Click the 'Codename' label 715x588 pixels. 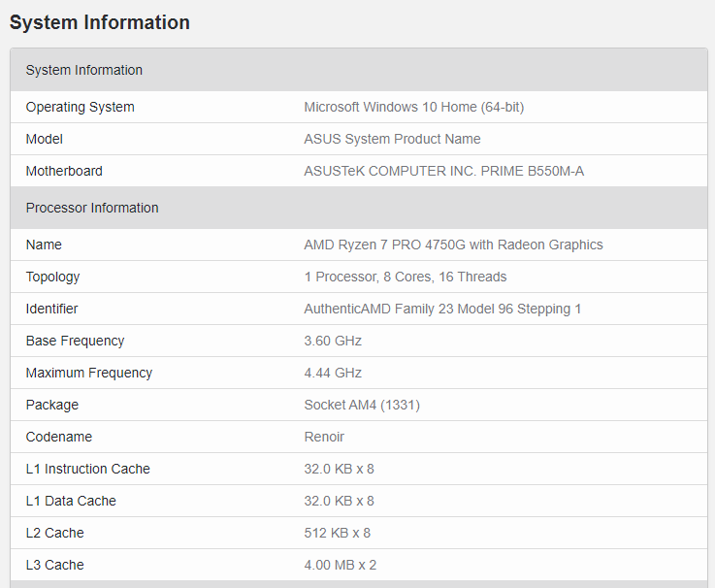click(59, 437)
